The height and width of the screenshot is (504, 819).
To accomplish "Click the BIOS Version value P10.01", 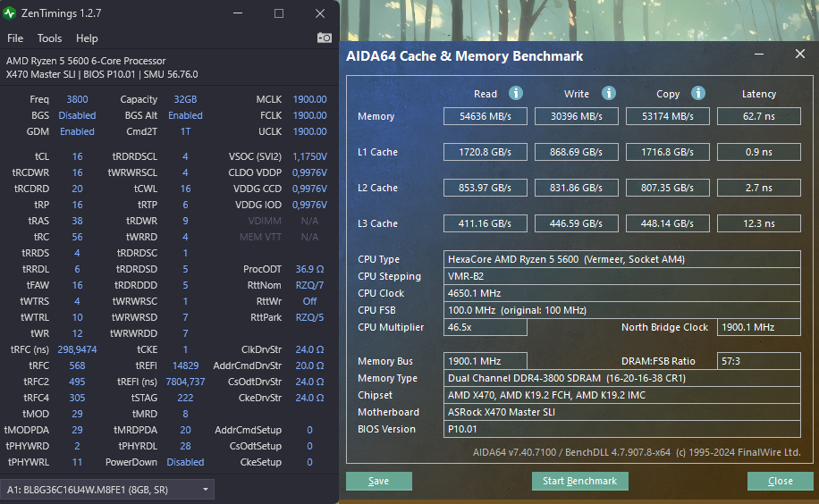I will [622, 429].
